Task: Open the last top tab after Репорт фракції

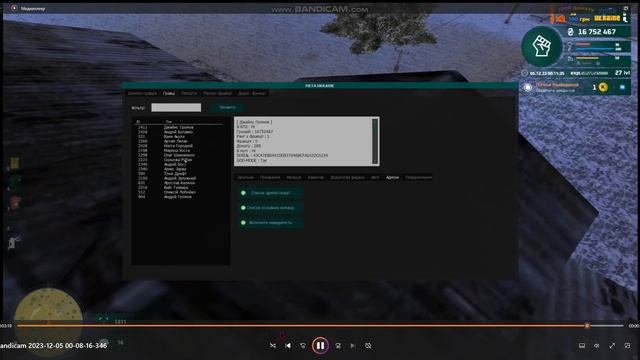Action: [252, 93]
